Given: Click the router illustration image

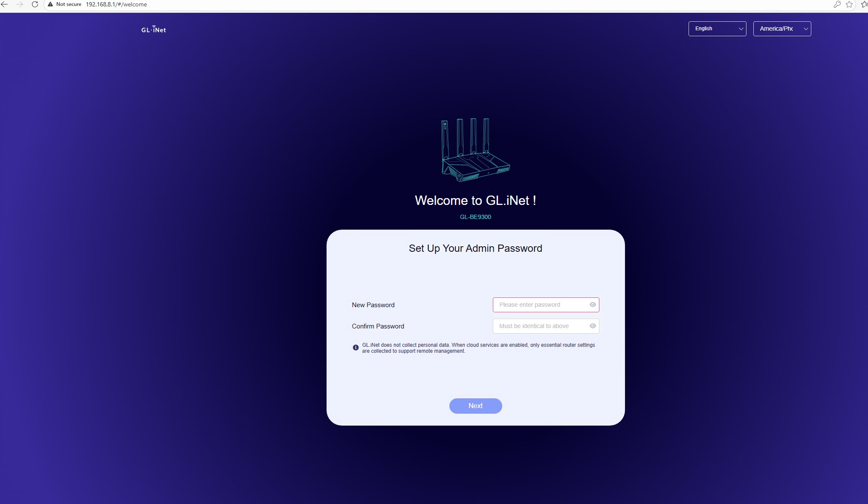Looking at the screenshot, I should [475, 150].
